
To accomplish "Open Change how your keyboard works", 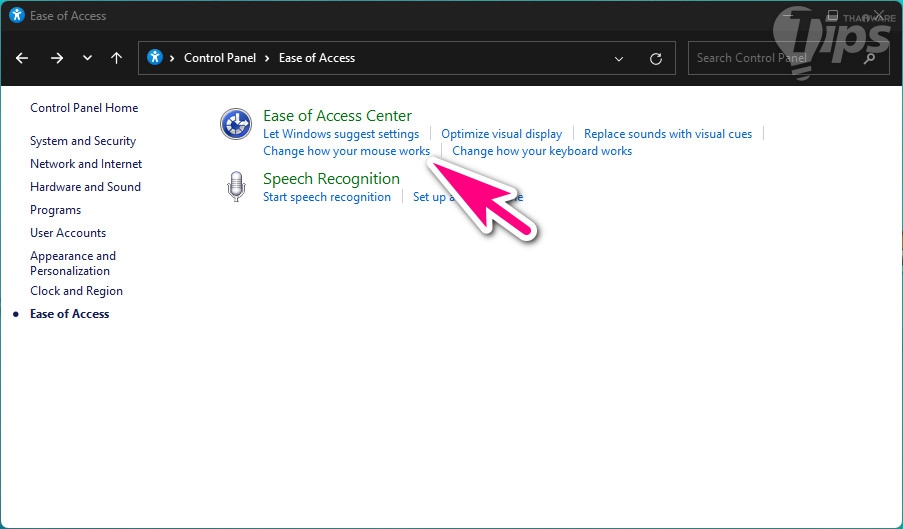I will (x=542, y=151).
